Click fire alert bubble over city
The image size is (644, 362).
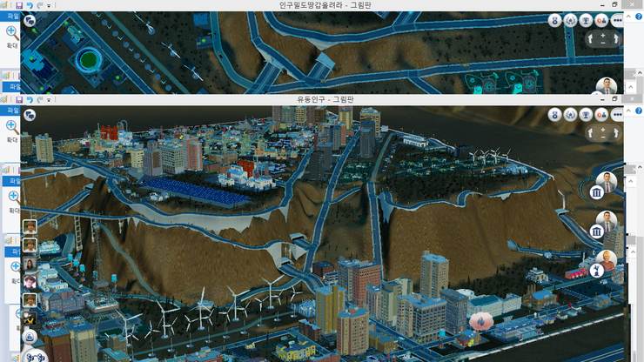click(x=481, y=321)
